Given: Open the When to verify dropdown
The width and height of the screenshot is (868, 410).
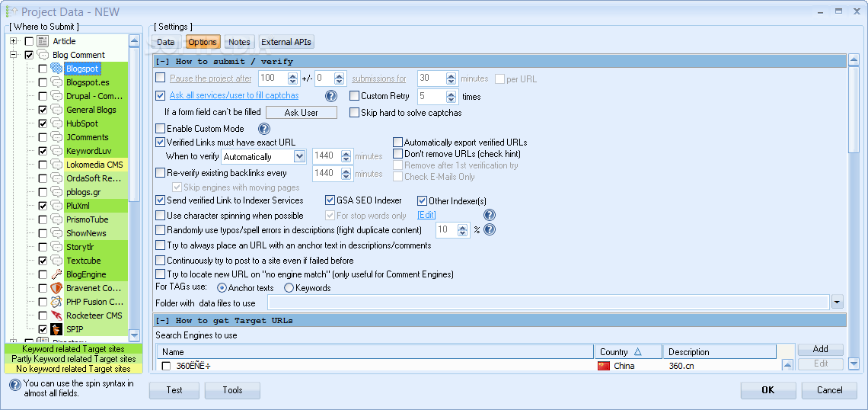Looking at the screenshot, I should 299,157.
